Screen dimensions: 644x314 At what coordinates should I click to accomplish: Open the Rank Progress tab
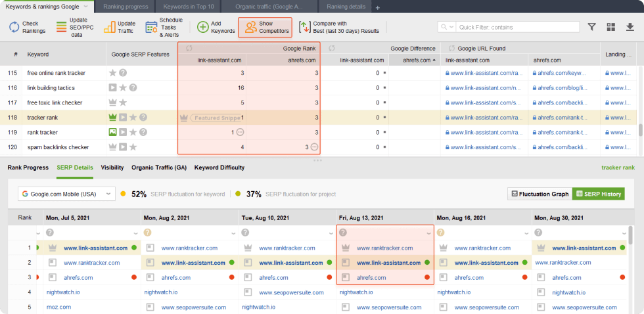pos(28,168)
